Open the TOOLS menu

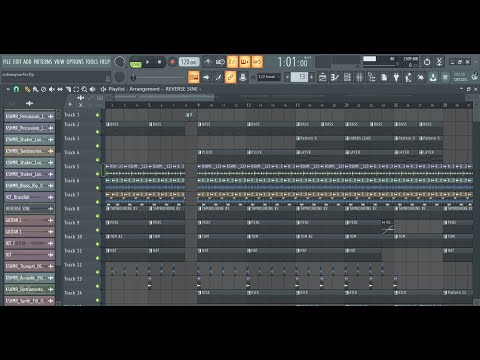click(92, 62)
